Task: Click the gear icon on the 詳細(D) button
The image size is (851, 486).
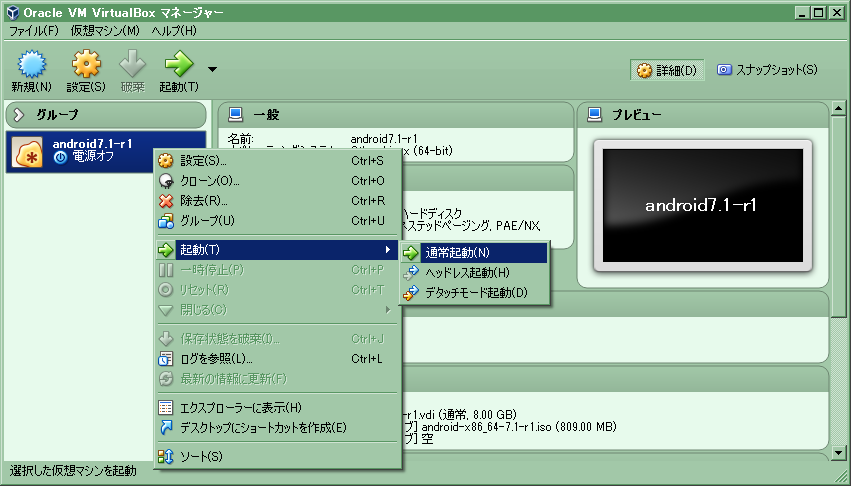Action: pyautogui.click(x=644, y=71)
